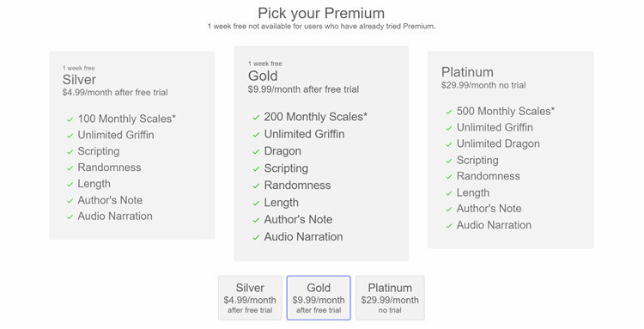This screenshot has width=644, height=329.
Task: Click the 'Pick your Premium' heading
Action: point(321,13)
